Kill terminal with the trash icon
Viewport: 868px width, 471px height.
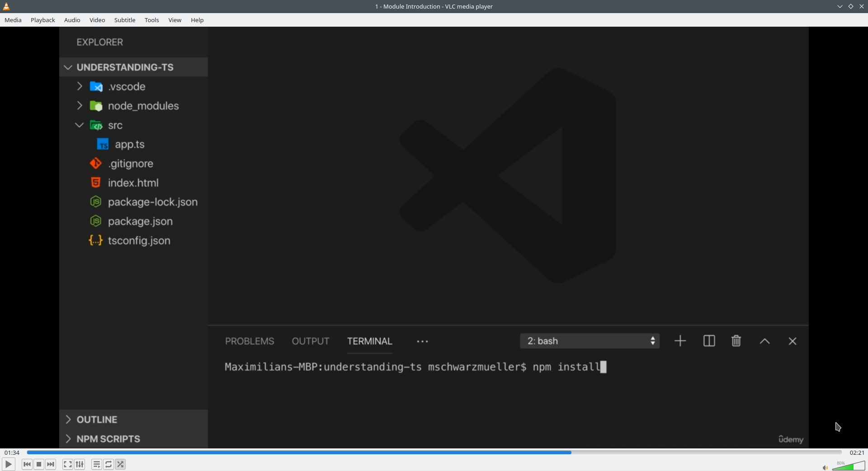coord(736,341)
